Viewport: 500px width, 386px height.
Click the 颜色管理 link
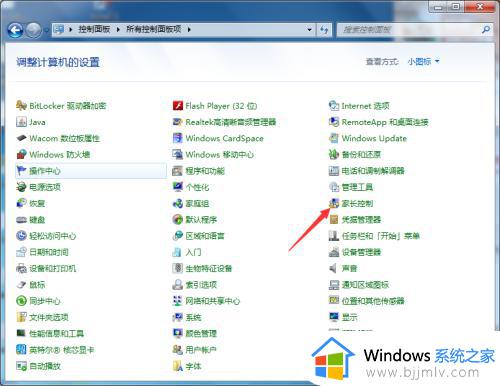point(201,333)
